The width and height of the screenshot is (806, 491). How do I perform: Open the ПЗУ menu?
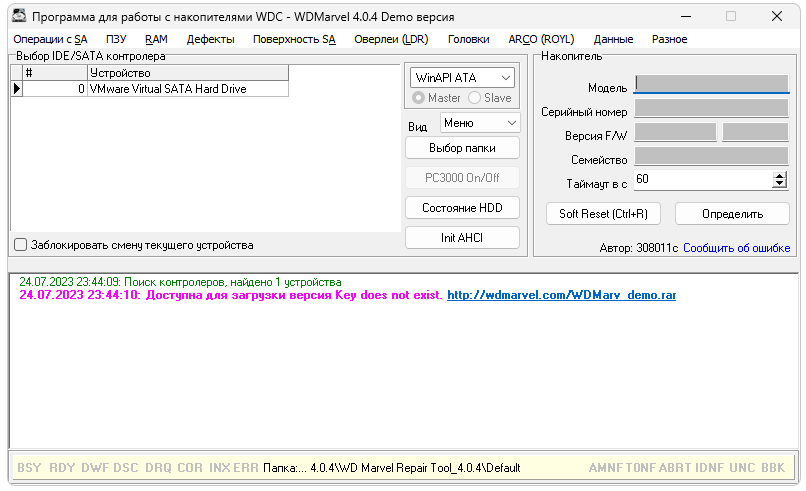116,39
